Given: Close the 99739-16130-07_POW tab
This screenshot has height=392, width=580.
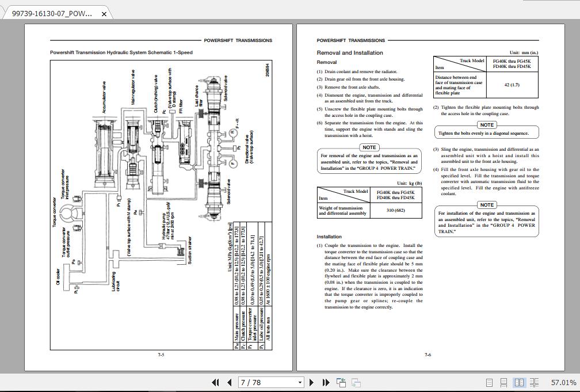Looking at the screenshot, I should (x=104, y=13).
